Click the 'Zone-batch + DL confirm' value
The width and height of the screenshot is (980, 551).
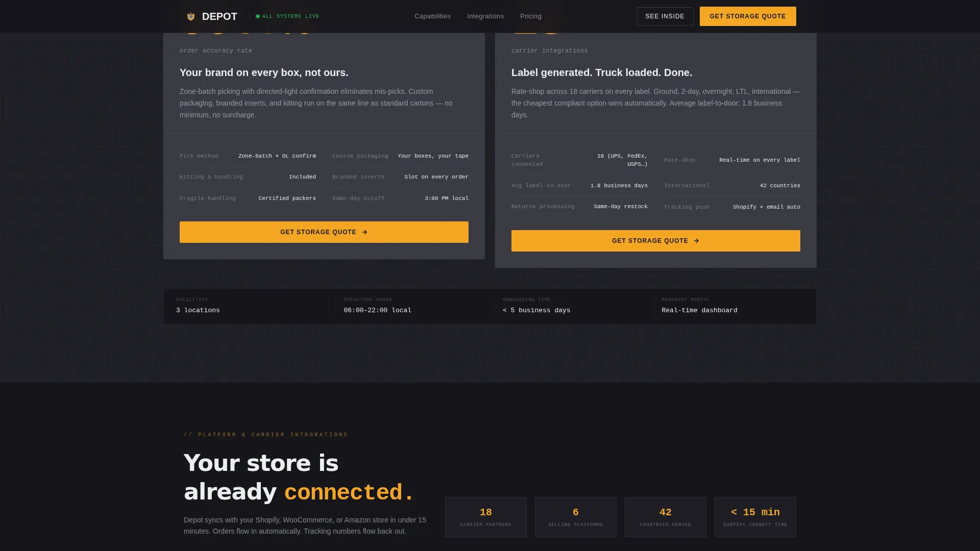[x=277, y=156]
